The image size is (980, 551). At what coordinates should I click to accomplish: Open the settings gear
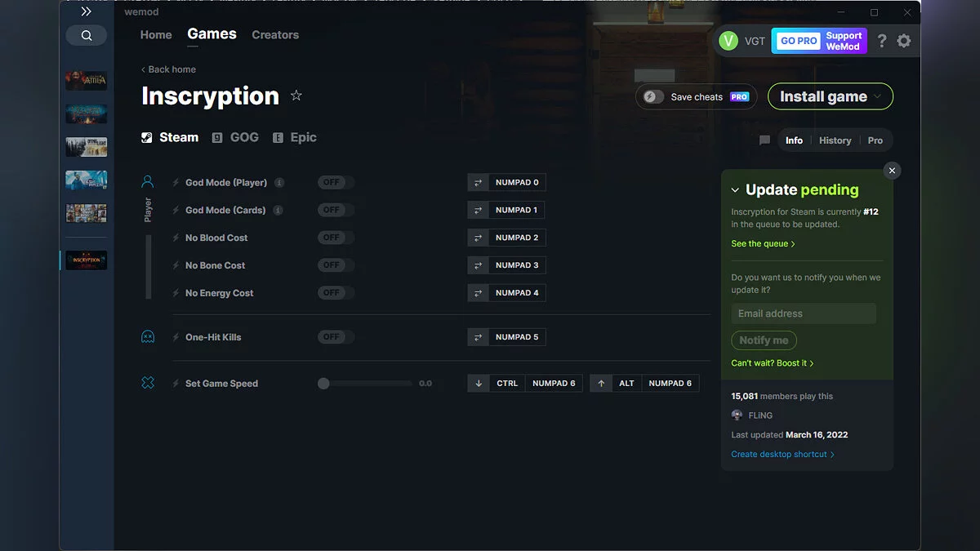[904, 40]
